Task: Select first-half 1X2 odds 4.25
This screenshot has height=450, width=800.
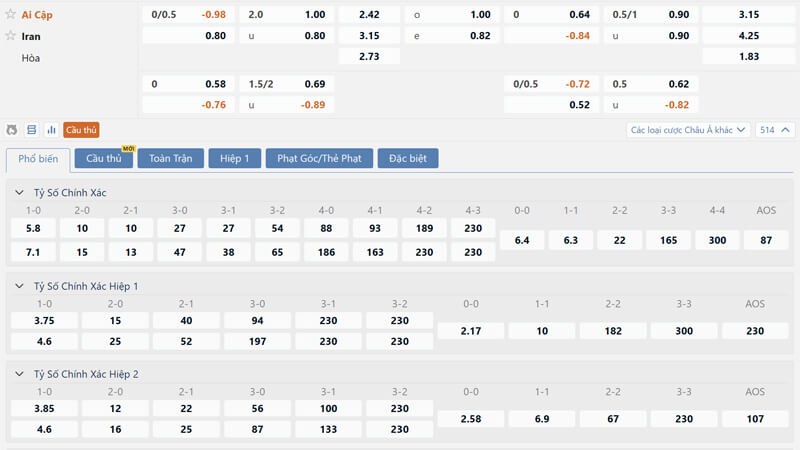Action: point(748,36)
